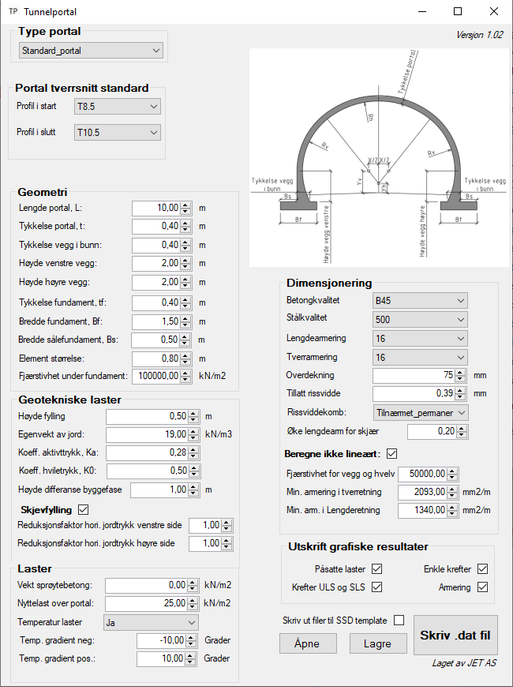This screenshot has height=687, width=513.
Task: Click the Høyde fylling stepper arrows
Action: pos(193,416)
